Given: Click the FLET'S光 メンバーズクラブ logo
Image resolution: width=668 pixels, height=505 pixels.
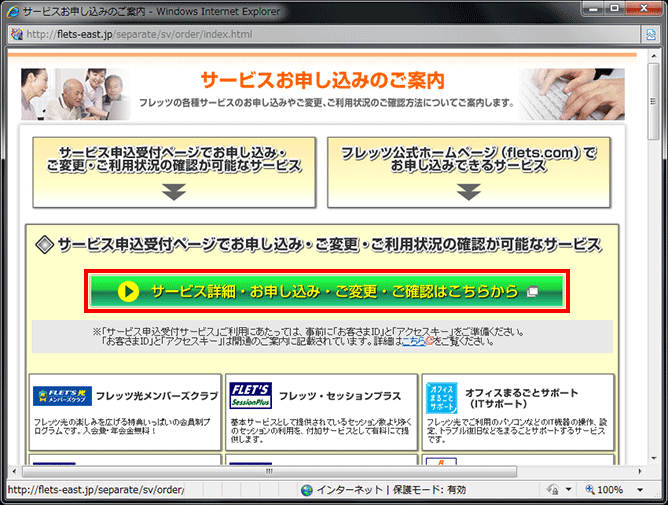Looking at the screenshot, I should tap(62, 396).
